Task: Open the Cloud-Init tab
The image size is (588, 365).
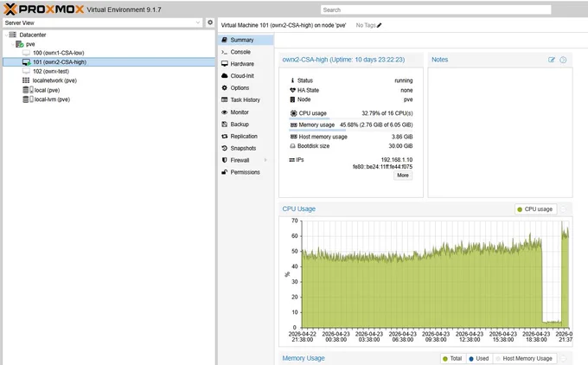Action: [x=246, y=76]
